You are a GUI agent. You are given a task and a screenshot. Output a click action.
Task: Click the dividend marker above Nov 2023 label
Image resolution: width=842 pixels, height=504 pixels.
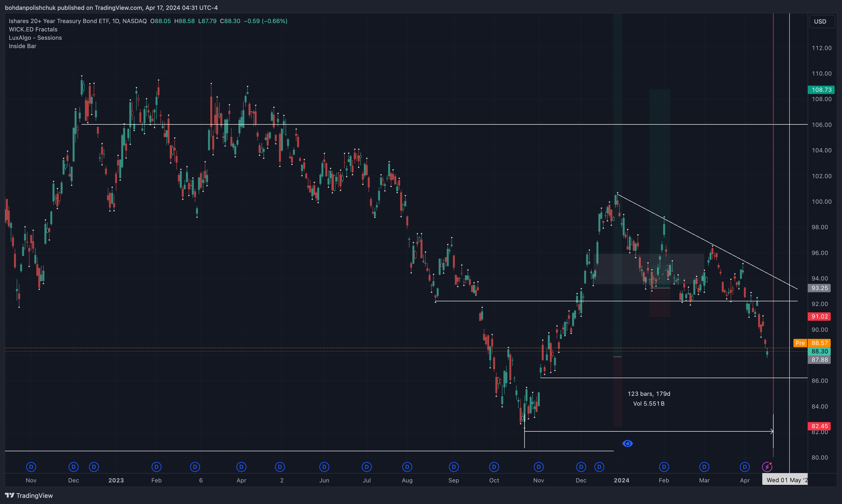point(539,467)
